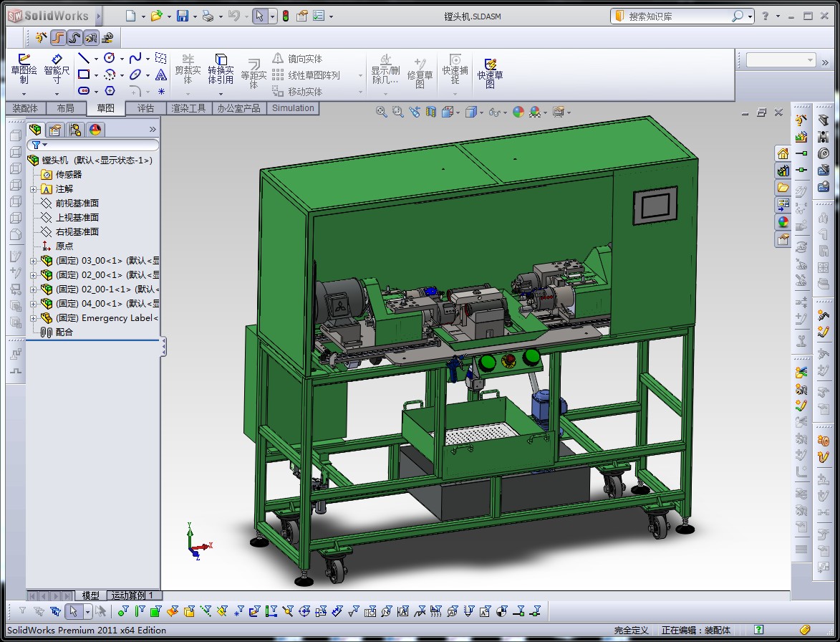Click Zoom to Fit in view toolbar
The width and height of the screenshot is (840, 642).
(x=381, y=112)
